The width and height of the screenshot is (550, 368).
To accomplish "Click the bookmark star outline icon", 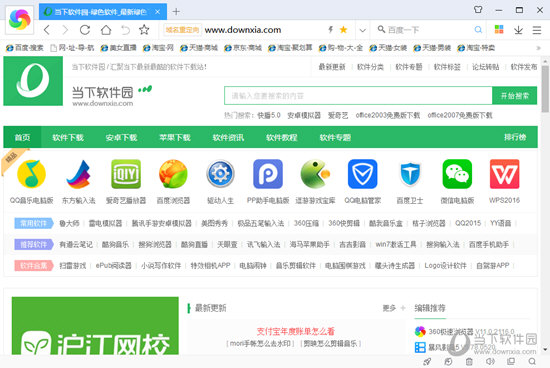I will click(x=144, y=30).
